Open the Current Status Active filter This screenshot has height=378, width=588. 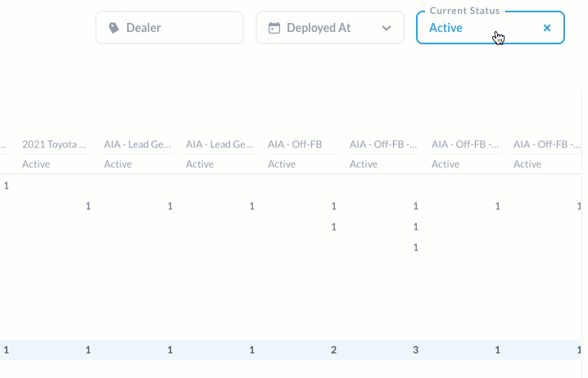490,28
